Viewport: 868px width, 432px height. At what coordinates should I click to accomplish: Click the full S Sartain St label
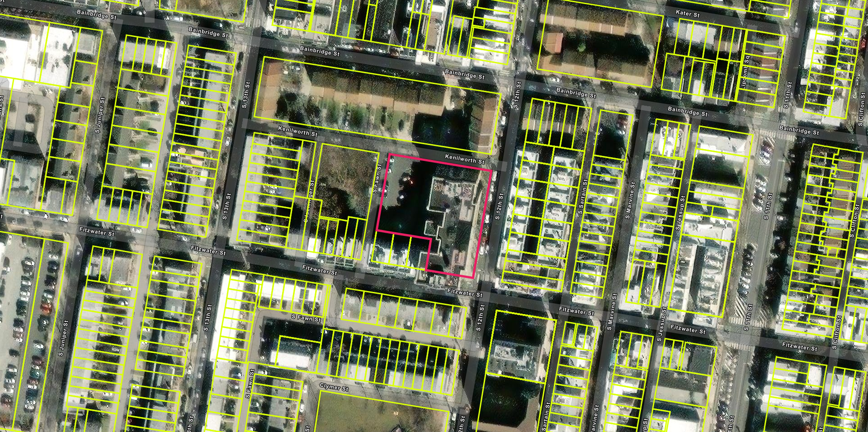(x=583, y=197)
